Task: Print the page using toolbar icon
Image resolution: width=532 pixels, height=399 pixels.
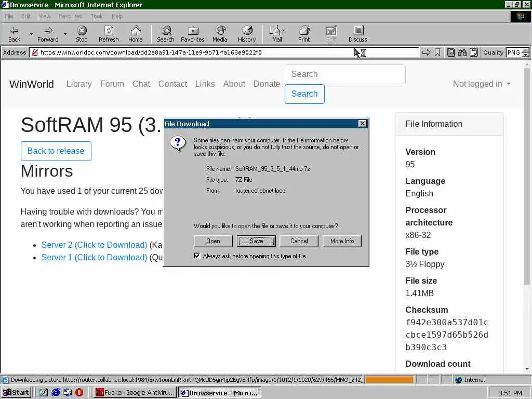Action: 304,30
